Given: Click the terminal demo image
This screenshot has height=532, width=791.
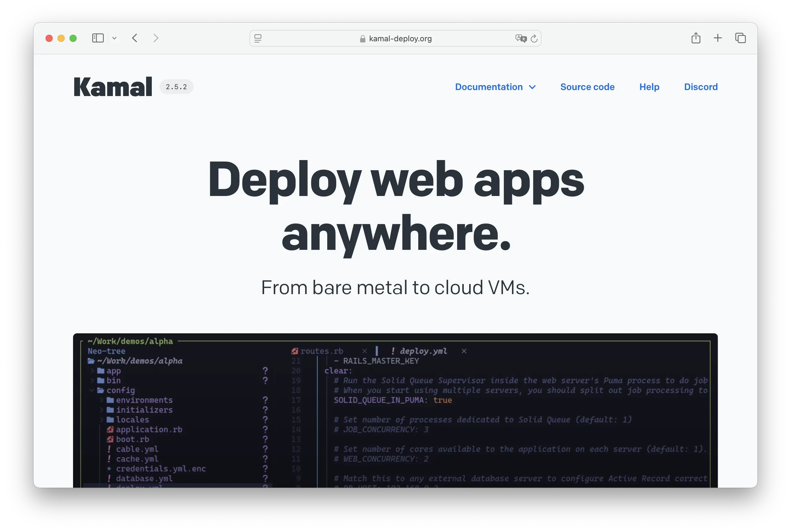Looking at the screenshot, I should pos(395,411).
